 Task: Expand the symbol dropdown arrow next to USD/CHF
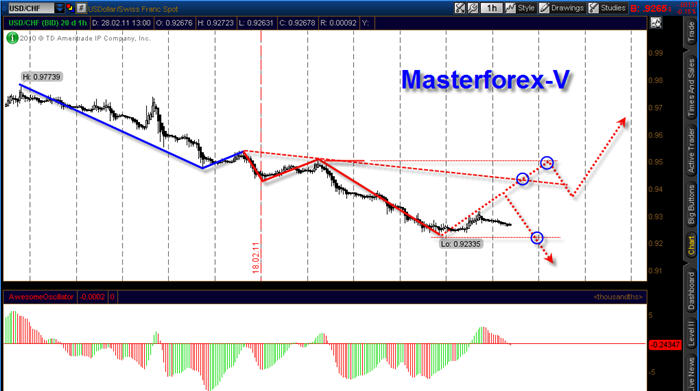[60, 8]
